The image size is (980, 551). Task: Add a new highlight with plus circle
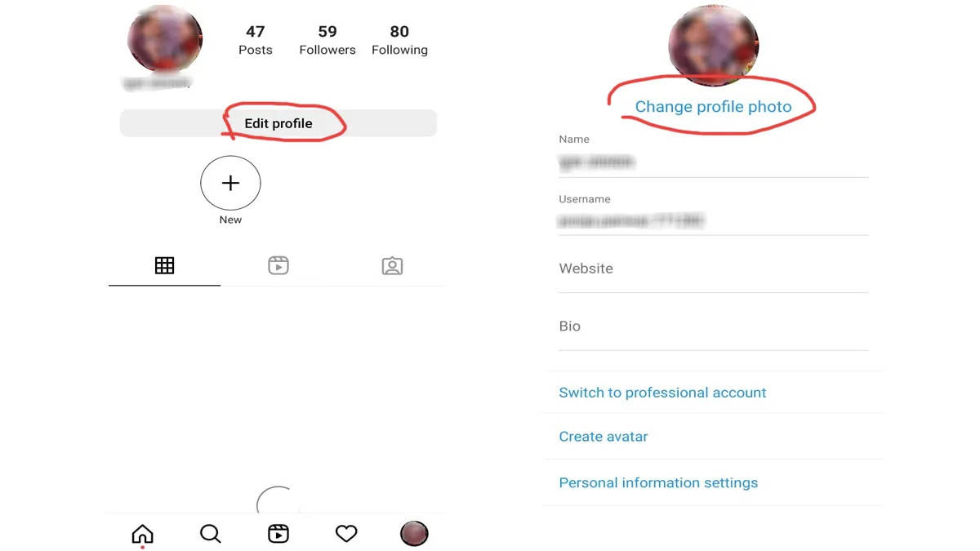pyautogui.click(x=230, y=184)
